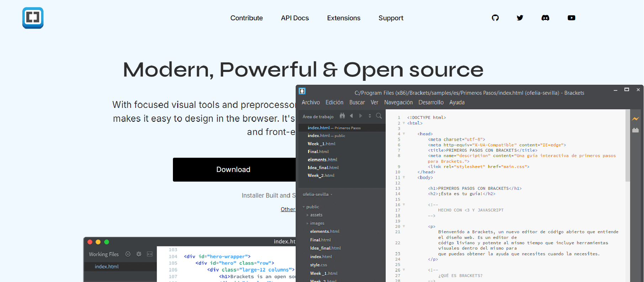Screen dimensions: 644x282
Task: Open the Archivo menu
Action: click(x=311, y=103)
